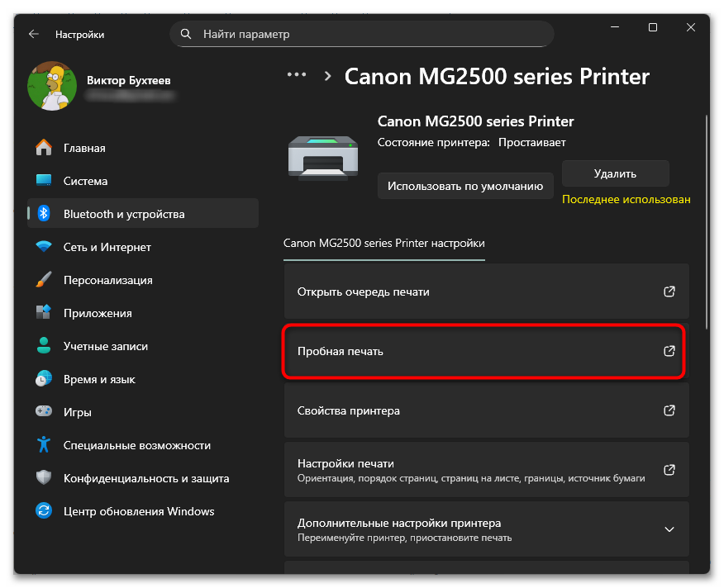Viewport: 724px width, 588px height.
Task: Click the Найти параметр search field
Action: point(361,34)
